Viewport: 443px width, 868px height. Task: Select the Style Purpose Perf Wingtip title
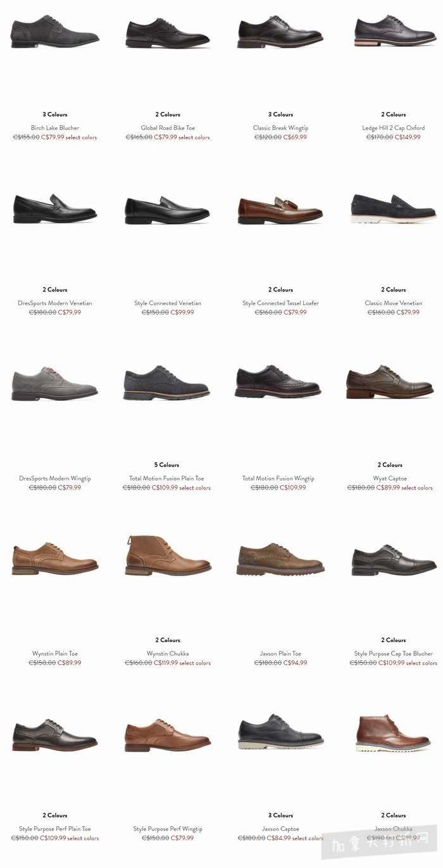(x=168, y=829)
